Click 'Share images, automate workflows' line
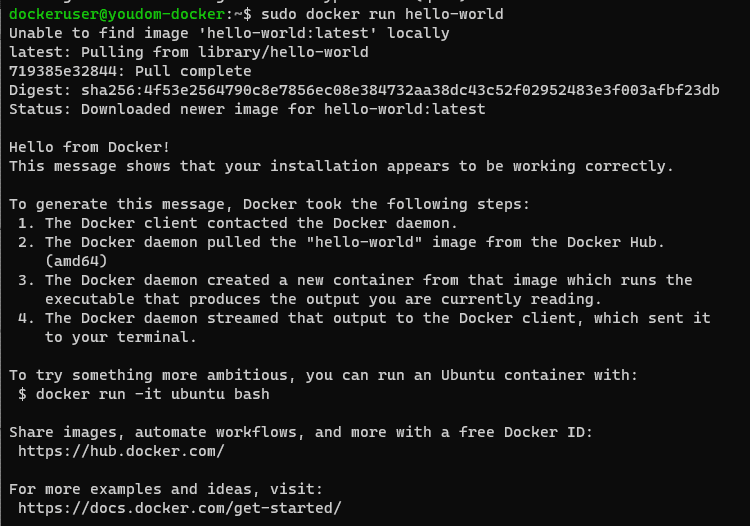Viewport: 750px width, 526px height. (x=301, y=432)
